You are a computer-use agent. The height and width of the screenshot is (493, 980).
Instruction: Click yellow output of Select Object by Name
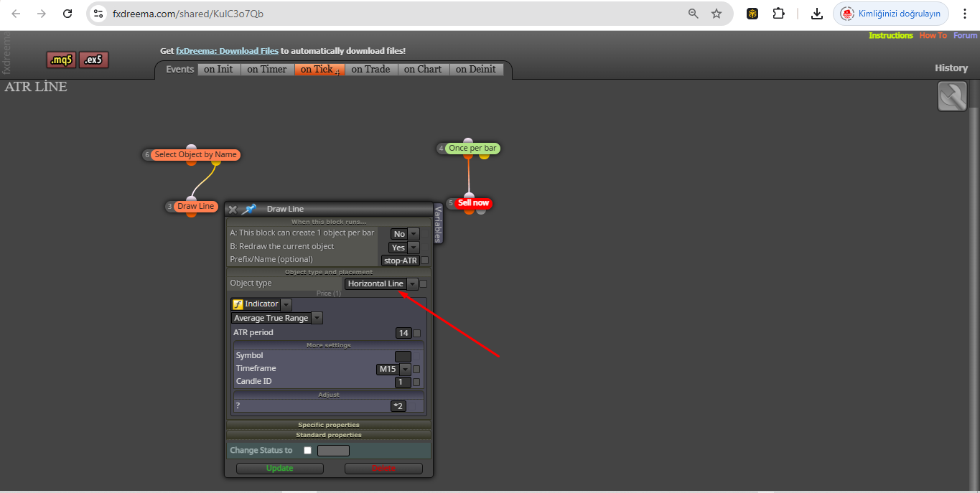click(x=216, y=162)
